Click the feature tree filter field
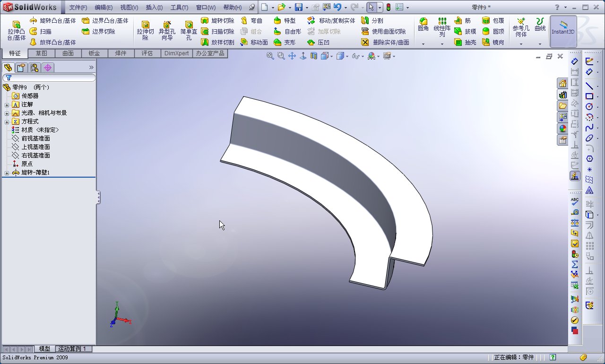 tap(49, 78)
